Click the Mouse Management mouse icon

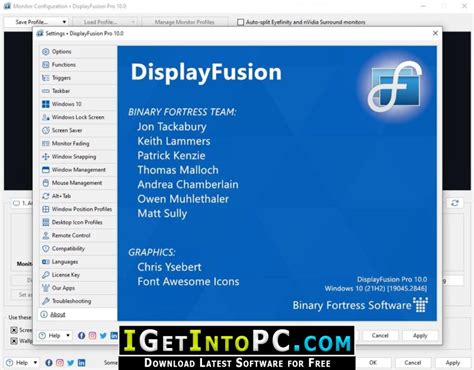coord(46,183)
